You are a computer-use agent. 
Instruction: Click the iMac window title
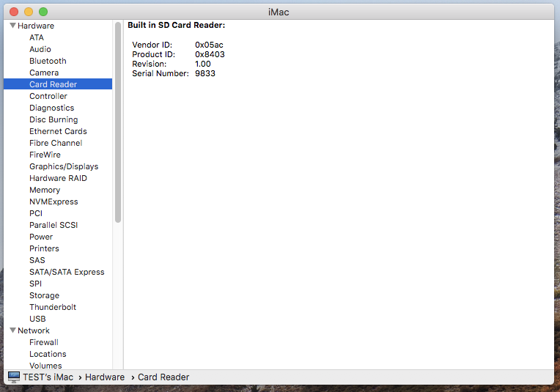coord(279,12)
